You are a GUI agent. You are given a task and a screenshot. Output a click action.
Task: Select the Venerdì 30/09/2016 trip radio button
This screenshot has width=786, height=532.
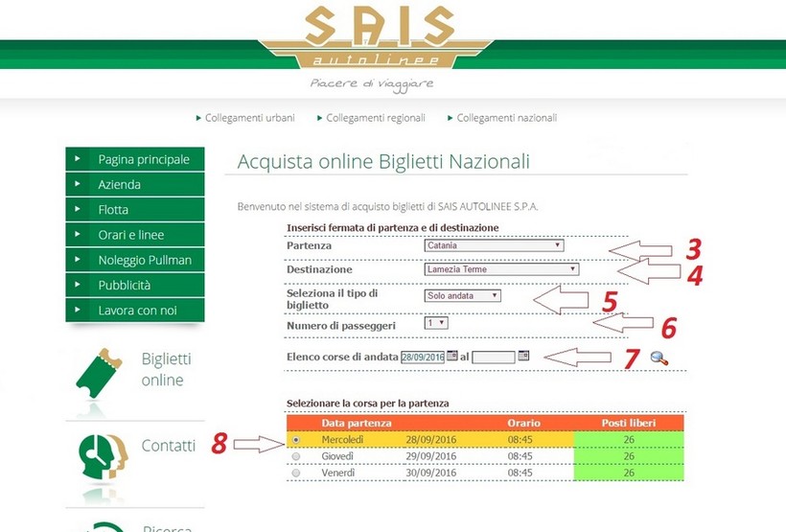[x=295, y=474]
